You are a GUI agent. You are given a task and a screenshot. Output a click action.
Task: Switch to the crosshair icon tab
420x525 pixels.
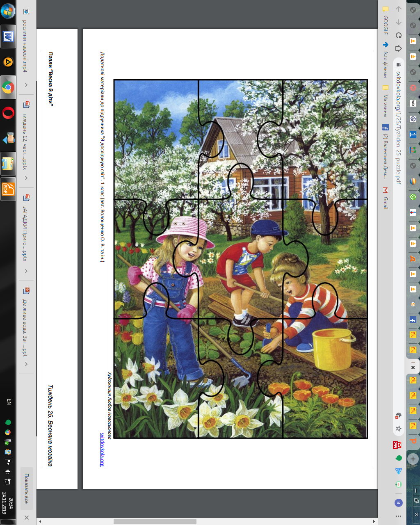click(x=413, y=119)
